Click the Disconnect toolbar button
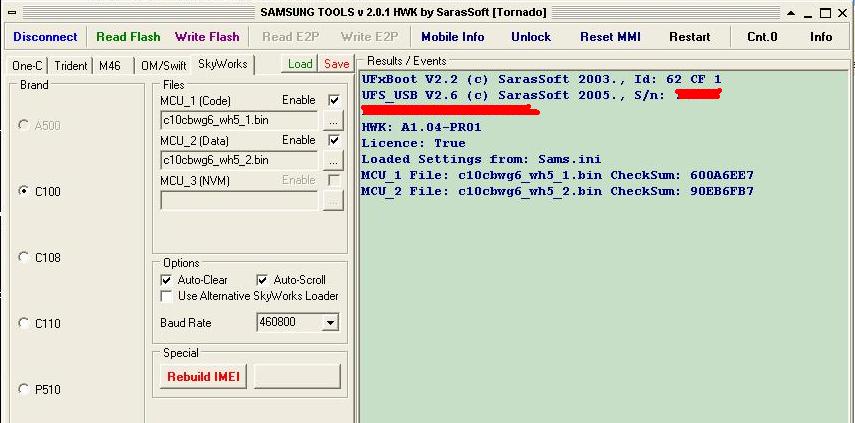This screenshot has width=855, height=423. point(45,37)
